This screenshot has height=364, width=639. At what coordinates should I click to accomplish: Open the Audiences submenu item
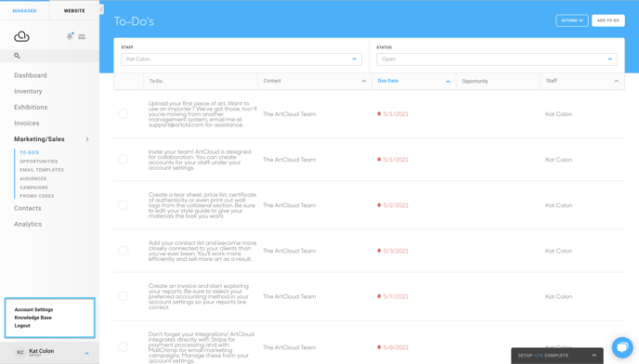(x=33, y=178)
